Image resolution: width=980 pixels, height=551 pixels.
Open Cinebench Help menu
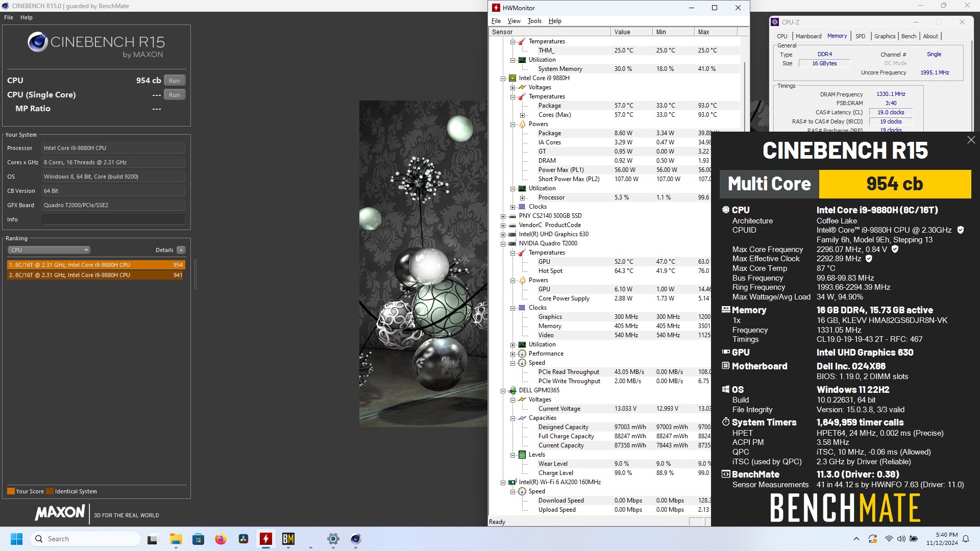click(27, 17)
